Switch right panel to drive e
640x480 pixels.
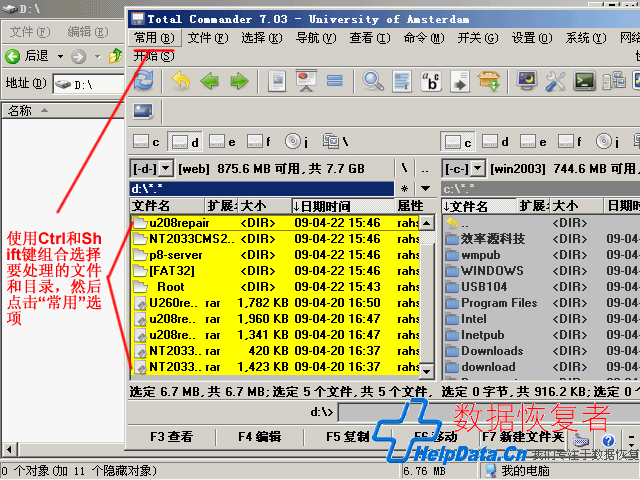533,142
